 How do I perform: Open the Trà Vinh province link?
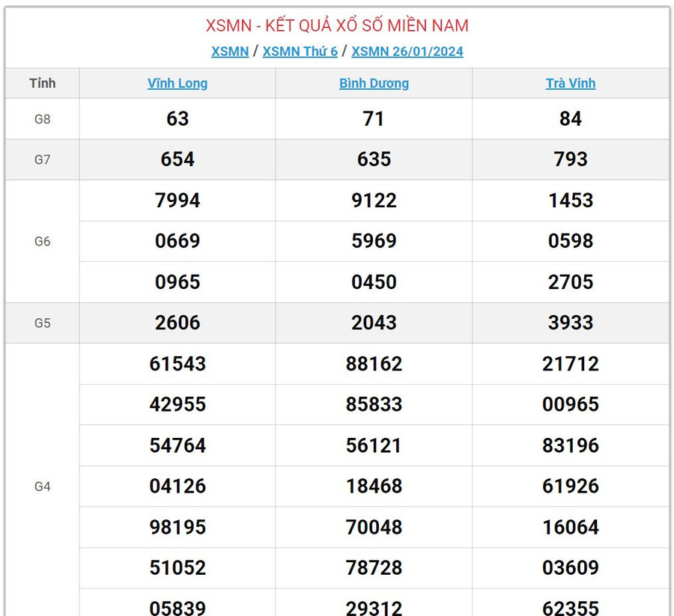[x=570, y=83]
